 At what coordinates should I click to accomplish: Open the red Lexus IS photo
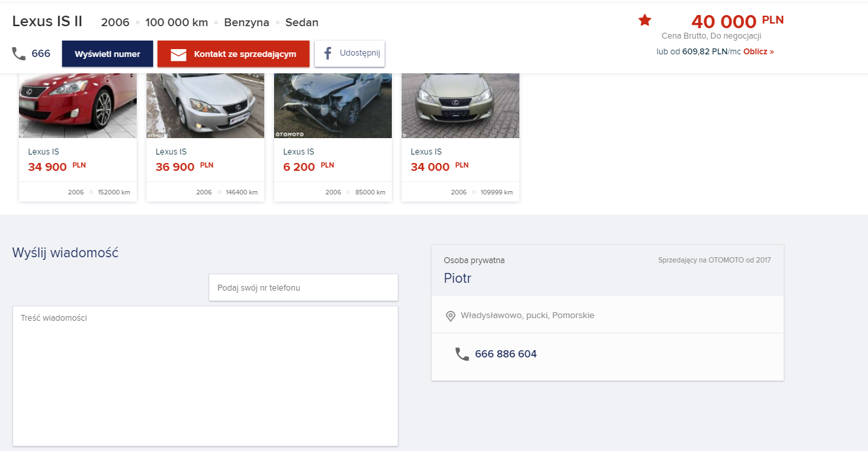click(x=78, y=105)
